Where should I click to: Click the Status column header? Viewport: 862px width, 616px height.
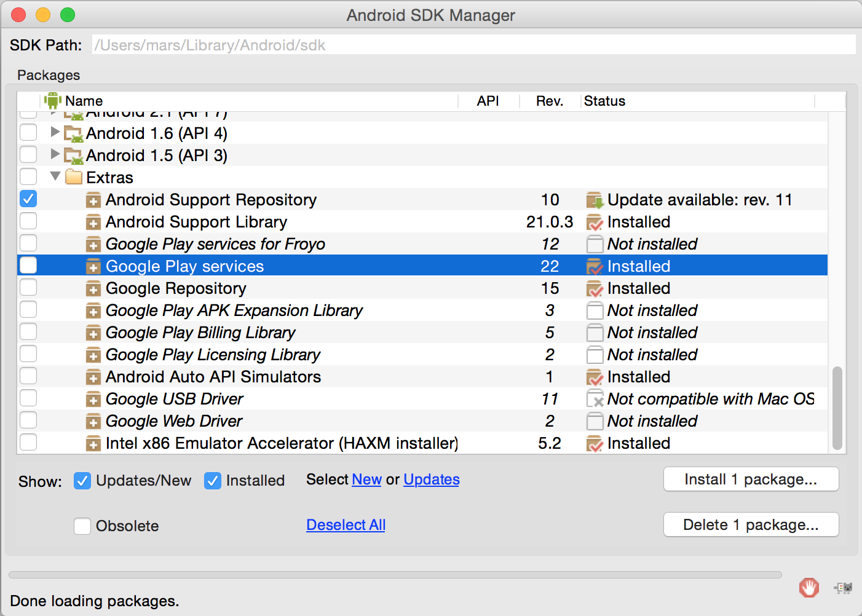[x=604, y=101]
